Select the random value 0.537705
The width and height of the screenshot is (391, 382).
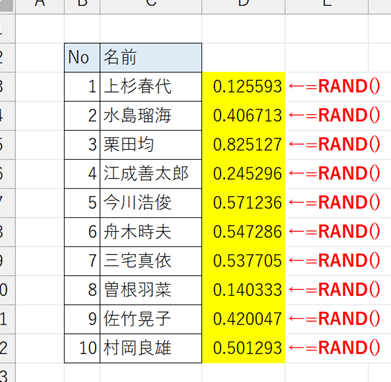pyautogui.click(x=243, y=261)
